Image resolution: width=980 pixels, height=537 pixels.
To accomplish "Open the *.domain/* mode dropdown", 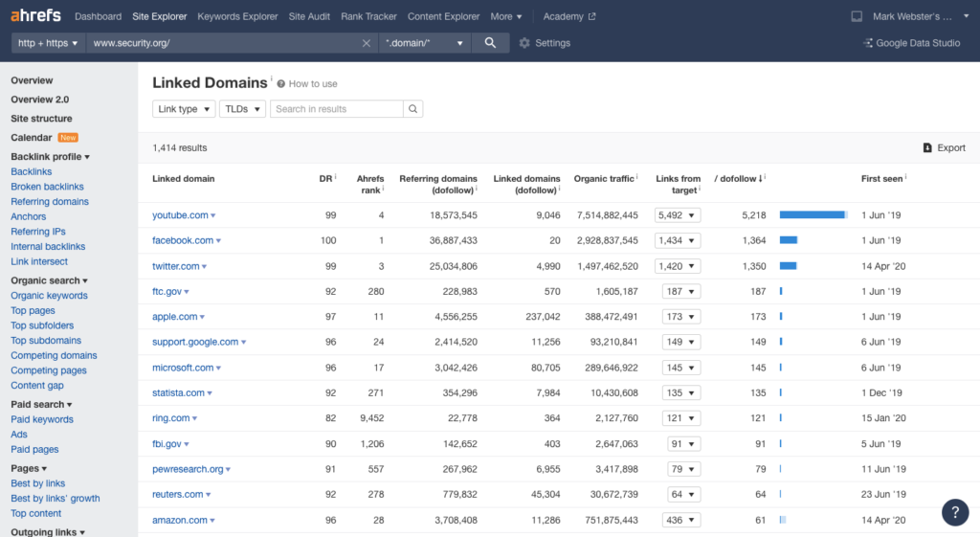I will tap(425, 43).
